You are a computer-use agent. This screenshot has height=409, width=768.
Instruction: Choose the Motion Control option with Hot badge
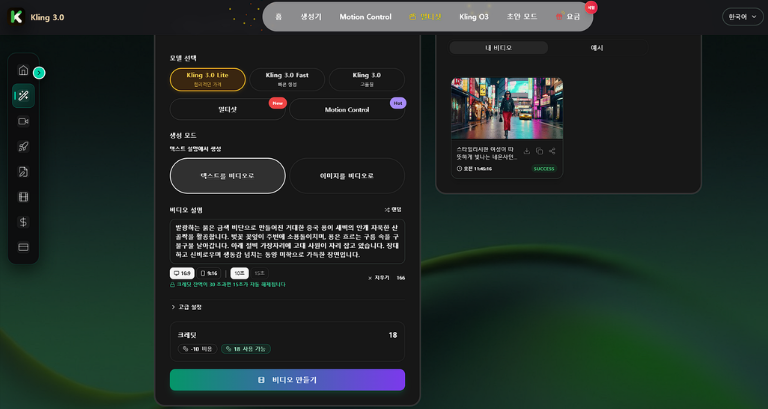click(x=347, y=109)
